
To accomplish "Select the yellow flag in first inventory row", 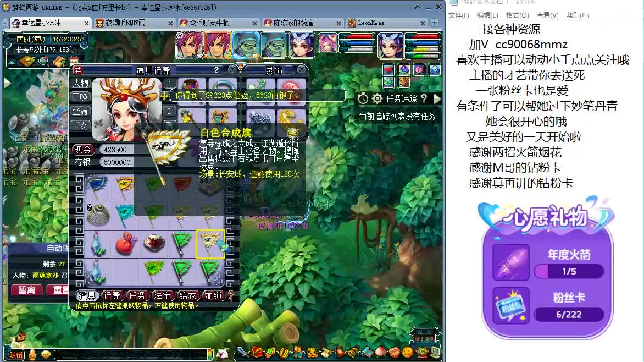I will coord(125,187).
